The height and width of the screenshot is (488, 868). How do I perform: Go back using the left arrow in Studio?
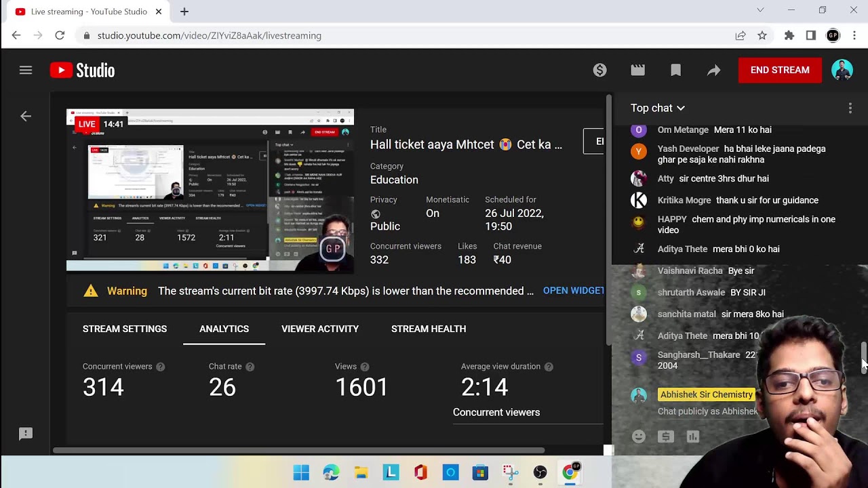[x=26, y=116]
